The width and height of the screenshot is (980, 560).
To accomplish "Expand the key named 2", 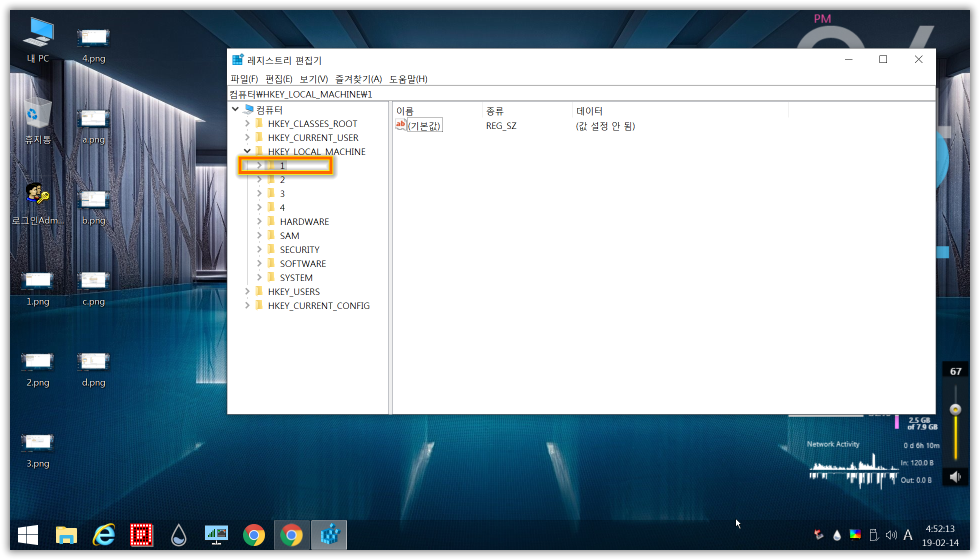I will click(x=259, y=179).
